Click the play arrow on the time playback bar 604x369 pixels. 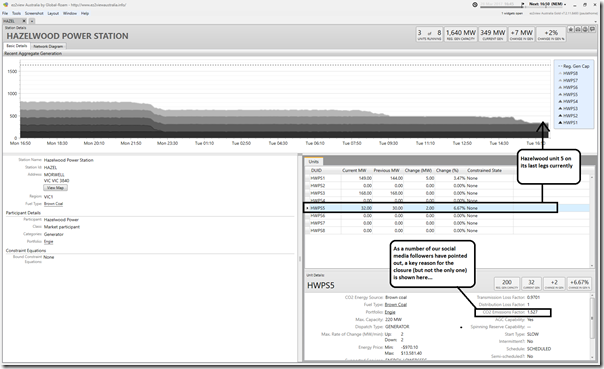click(x=523, y=5)
